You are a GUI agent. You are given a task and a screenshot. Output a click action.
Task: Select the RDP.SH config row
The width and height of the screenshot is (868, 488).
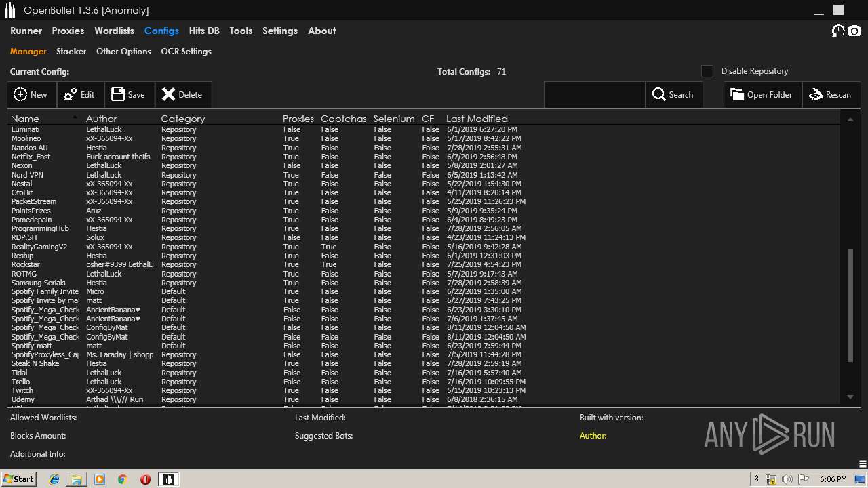coord(425,238)
